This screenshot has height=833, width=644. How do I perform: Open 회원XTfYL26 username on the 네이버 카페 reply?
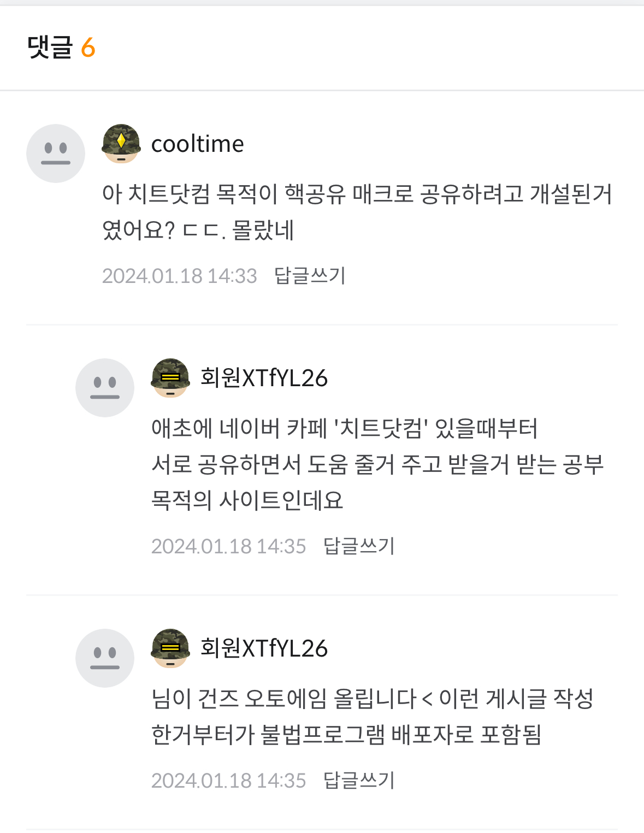pyautogui.click(x=264, y=378)
